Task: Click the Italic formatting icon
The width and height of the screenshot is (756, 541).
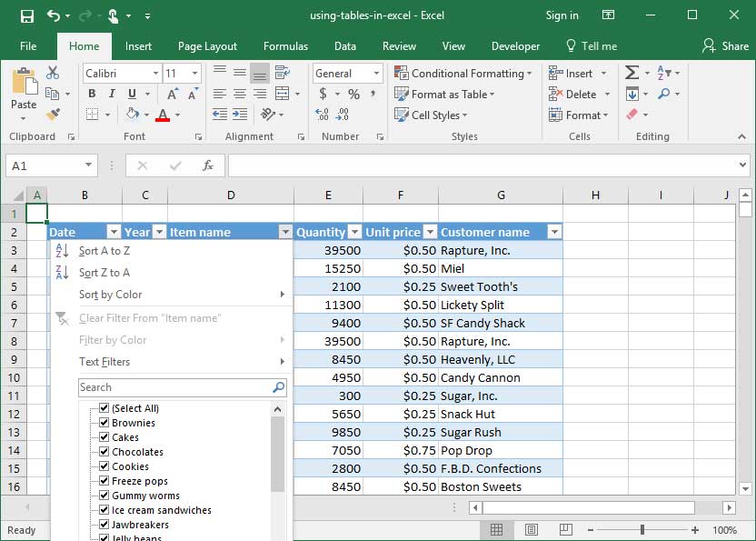Action: pos(112,94)
